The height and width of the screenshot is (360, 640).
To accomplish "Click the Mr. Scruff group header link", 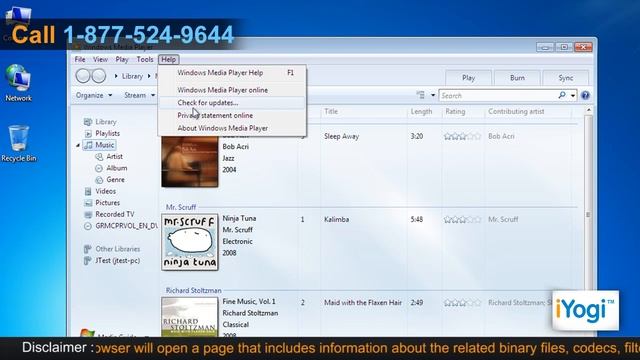I will 181,207.
